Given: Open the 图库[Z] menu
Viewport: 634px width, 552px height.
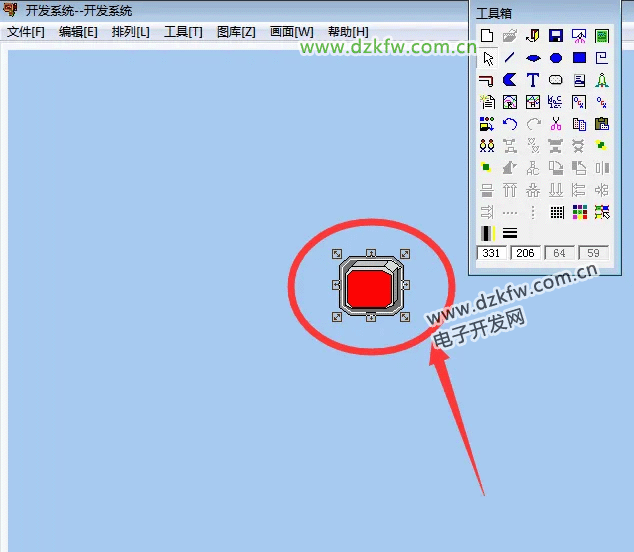Looking at the screenshot, I should (236, 32).
